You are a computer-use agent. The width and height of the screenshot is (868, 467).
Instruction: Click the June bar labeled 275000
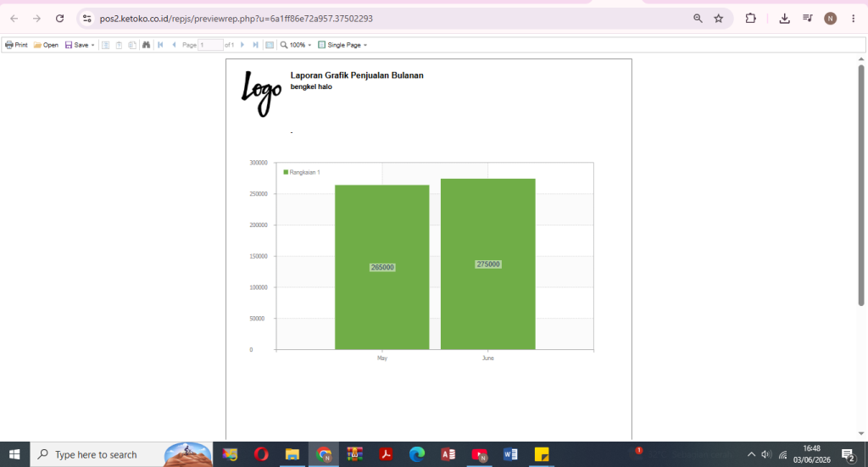tap(487, 264)
